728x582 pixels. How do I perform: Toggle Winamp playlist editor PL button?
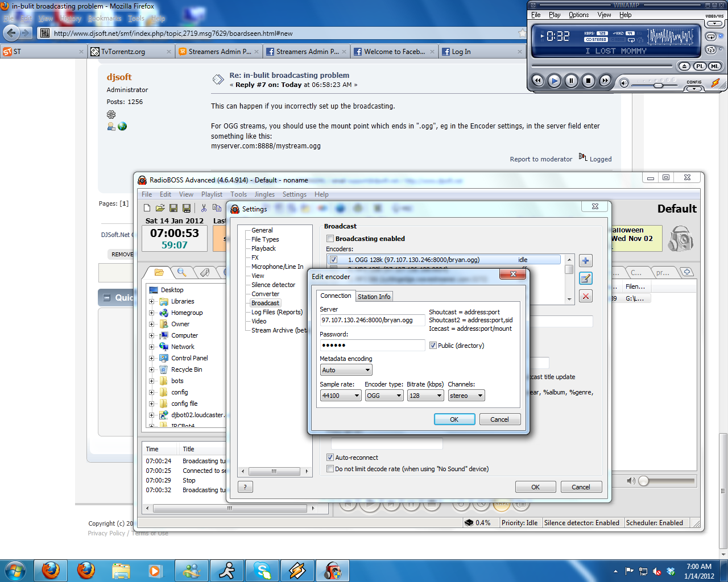[x=700, y=66]
